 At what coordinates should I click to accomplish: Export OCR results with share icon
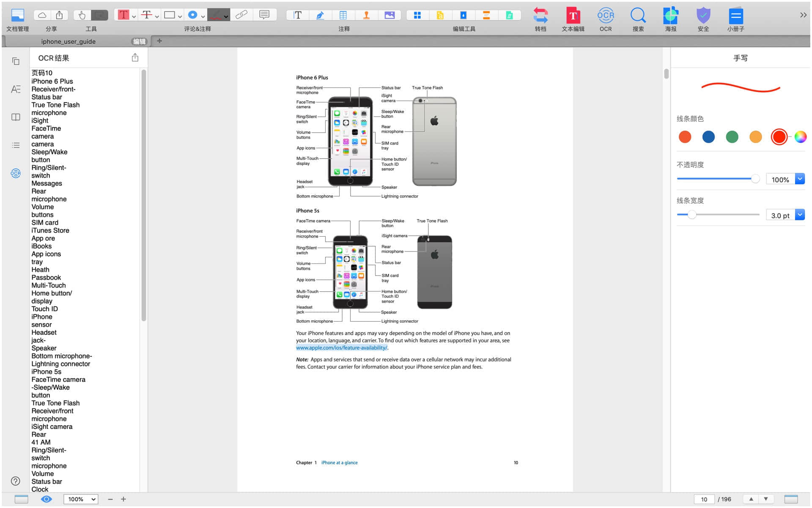[x=135, y=57]
